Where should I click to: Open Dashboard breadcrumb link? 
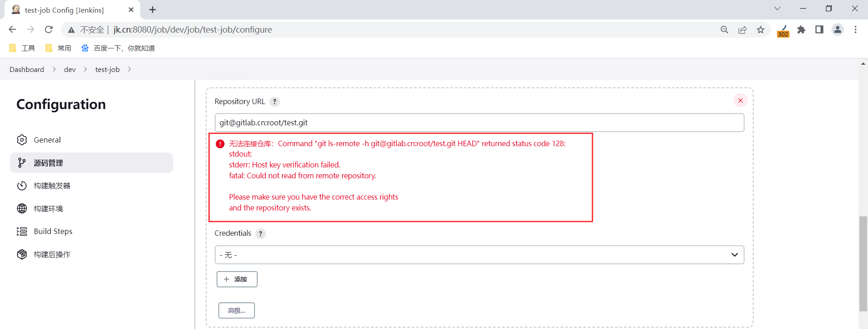27,69
